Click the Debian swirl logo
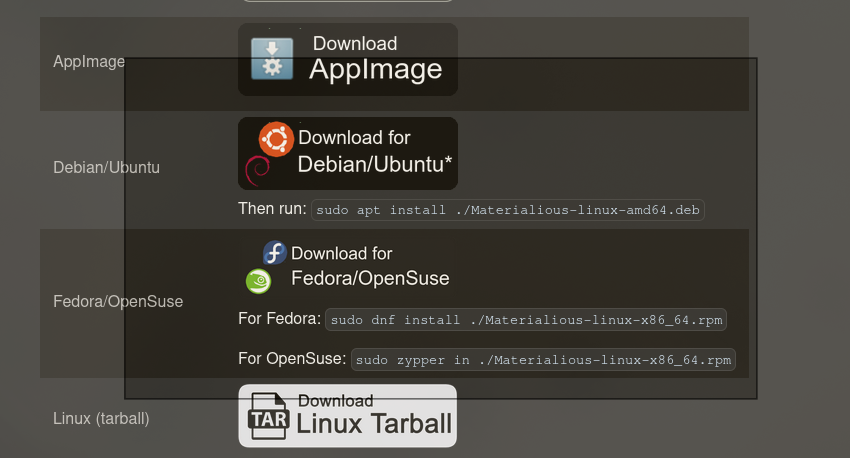 [x=257, y=171]
